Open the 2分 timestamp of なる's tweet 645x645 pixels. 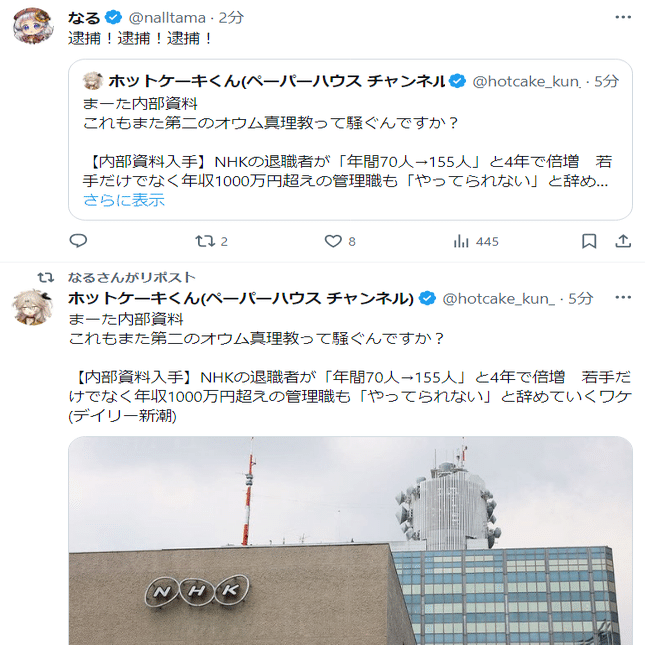point(231,18)
